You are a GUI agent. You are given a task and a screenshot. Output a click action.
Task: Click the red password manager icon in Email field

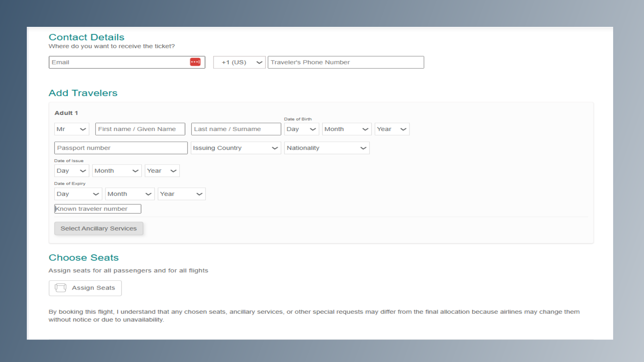coord(195,62)
